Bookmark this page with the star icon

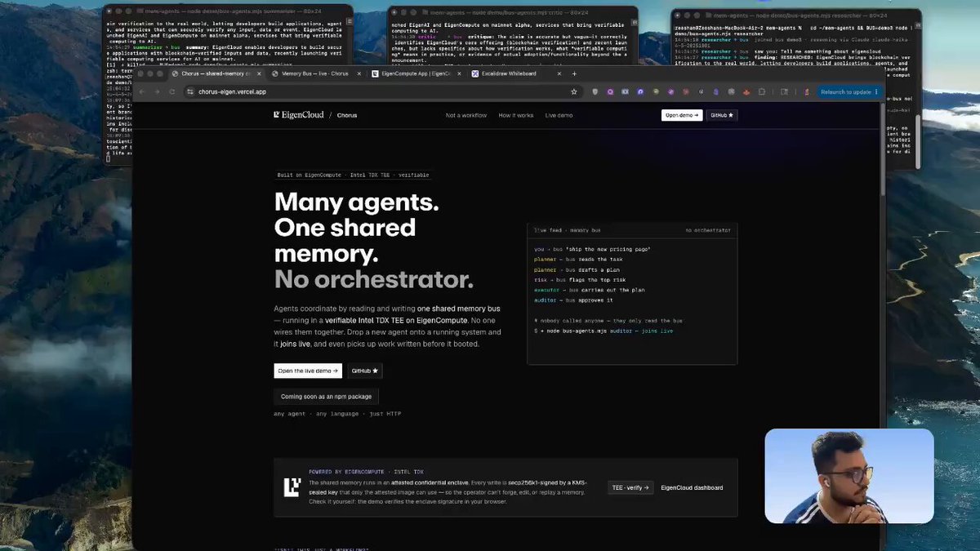pyautogui.click(x=574, y=92)
